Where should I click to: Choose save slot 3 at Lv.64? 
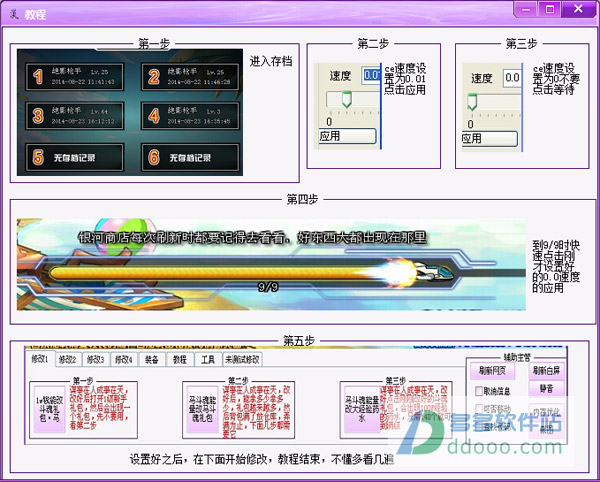click(x=75, y=116)
